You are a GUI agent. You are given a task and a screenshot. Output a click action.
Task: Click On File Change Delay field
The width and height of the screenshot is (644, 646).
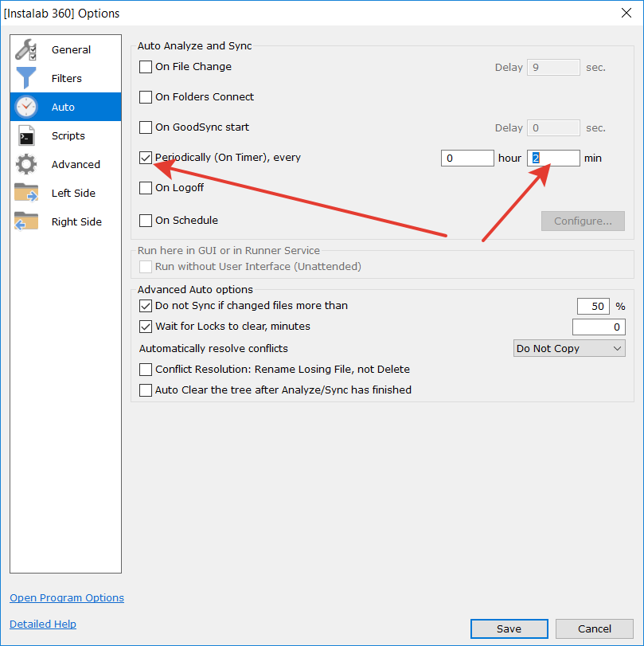(x=553, y=67)
